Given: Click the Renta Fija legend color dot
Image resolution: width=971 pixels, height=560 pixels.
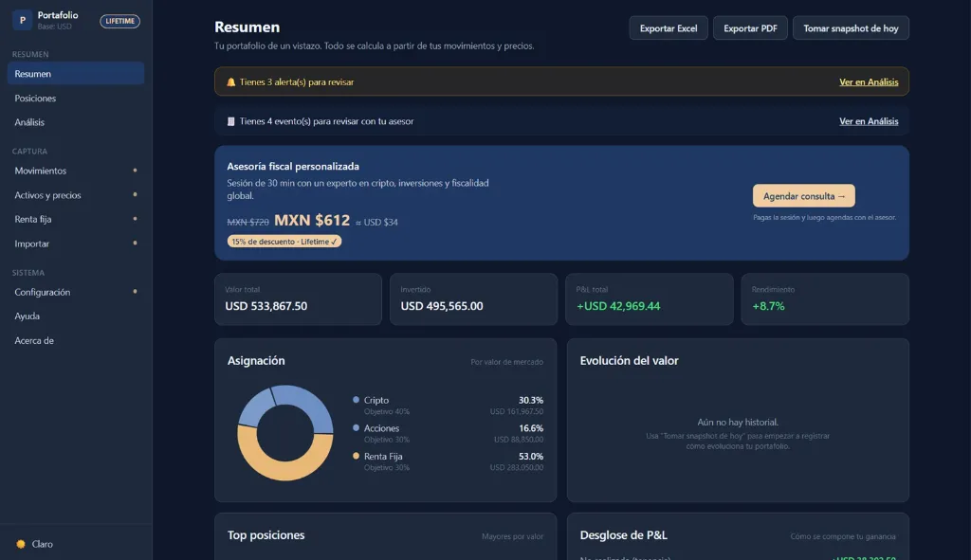Looking at the screenshot, I should (356, 456).
